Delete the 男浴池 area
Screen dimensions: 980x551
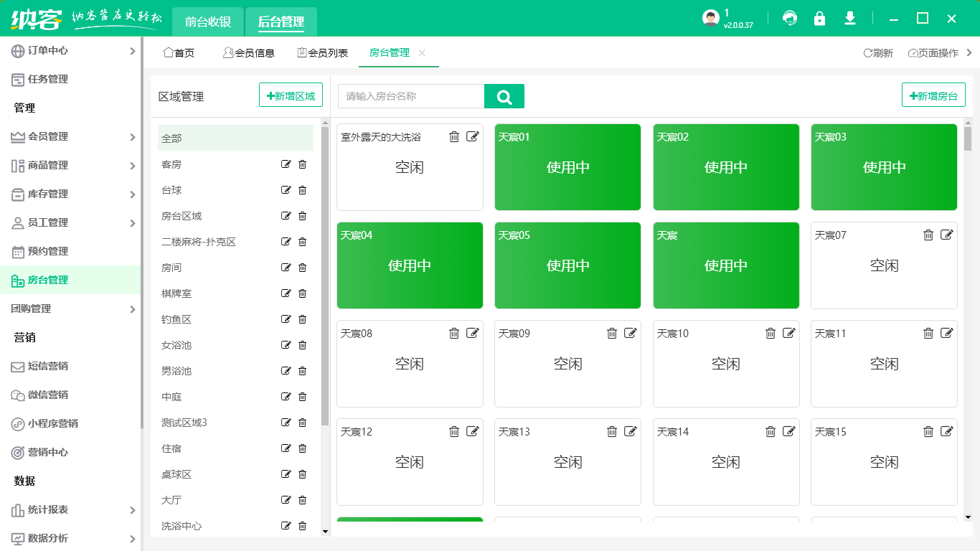pyautogui.click(x=302, y=371)
